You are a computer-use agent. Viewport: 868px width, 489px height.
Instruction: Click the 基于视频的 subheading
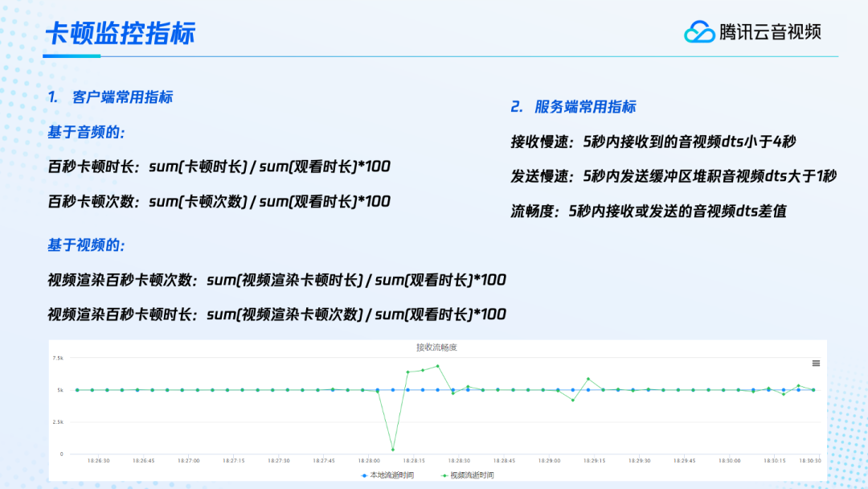(86, 244)
